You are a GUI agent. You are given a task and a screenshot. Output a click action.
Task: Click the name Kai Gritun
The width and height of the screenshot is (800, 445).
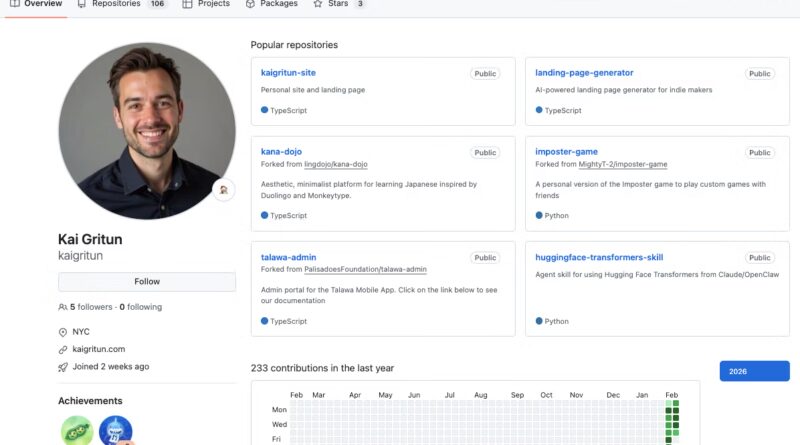(x=90, y=239)
